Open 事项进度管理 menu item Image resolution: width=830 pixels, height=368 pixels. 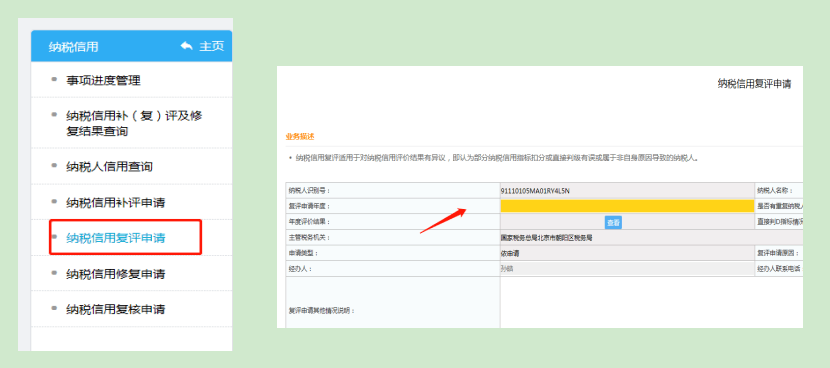point(103,81)
